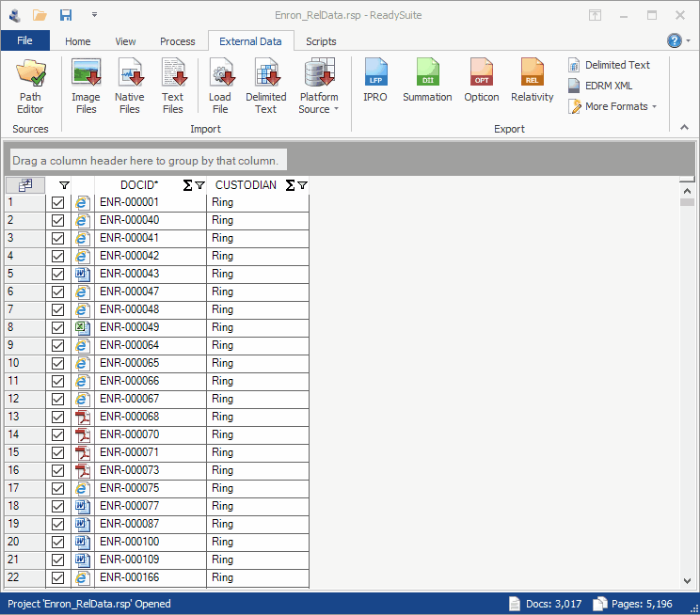This screenshot has height=615, width=700.
Task: Select row header number 12
Action: [25, 399]
